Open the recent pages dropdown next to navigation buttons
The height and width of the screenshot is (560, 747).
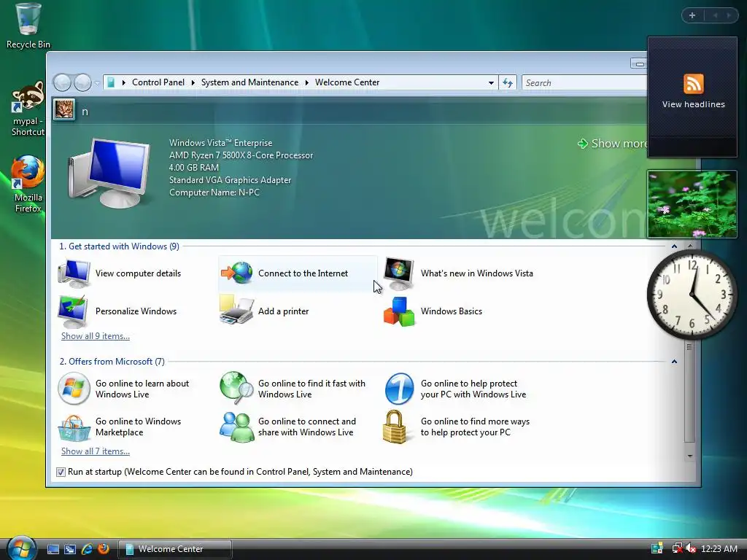(x=97, y=83)
